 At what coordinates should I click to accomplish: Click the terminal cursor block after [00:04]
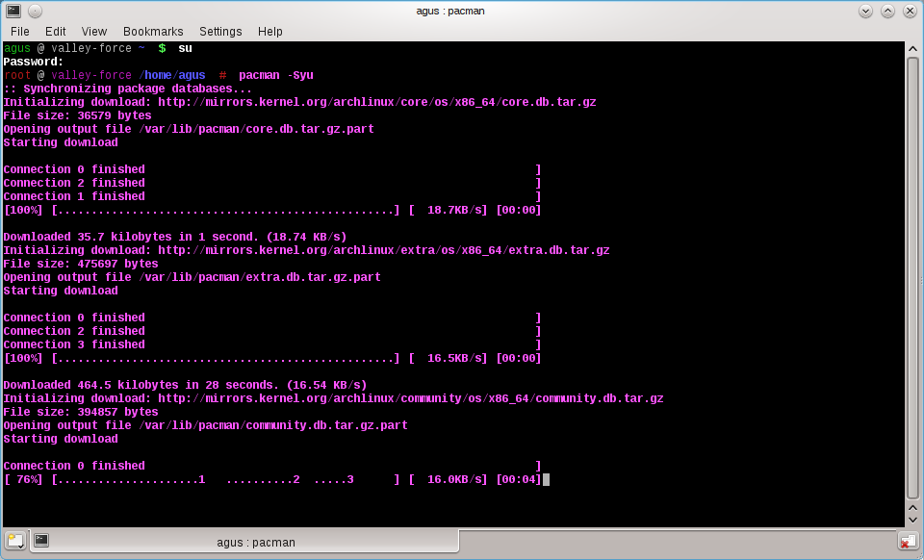pos(547,479)
